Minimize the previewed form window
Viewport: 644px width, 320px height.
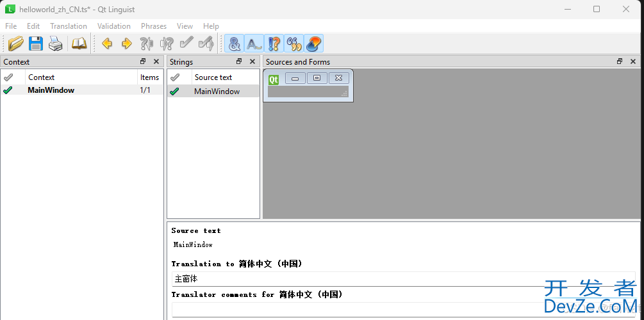point(295,78)
